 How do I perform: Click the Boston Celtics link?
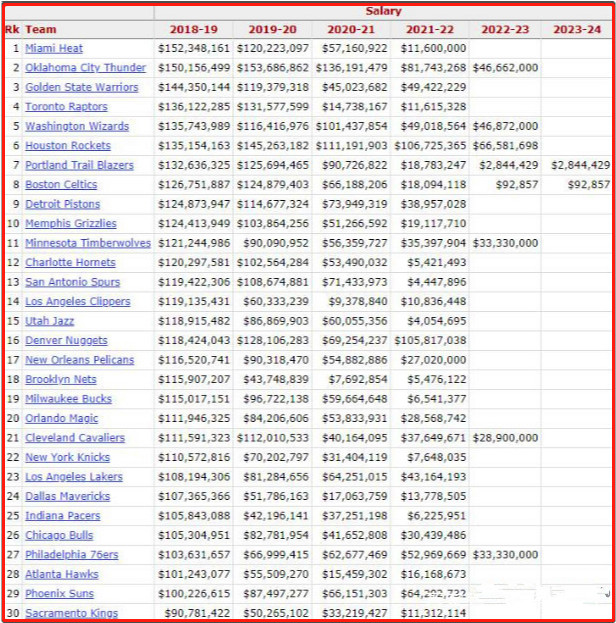(61, 185)
